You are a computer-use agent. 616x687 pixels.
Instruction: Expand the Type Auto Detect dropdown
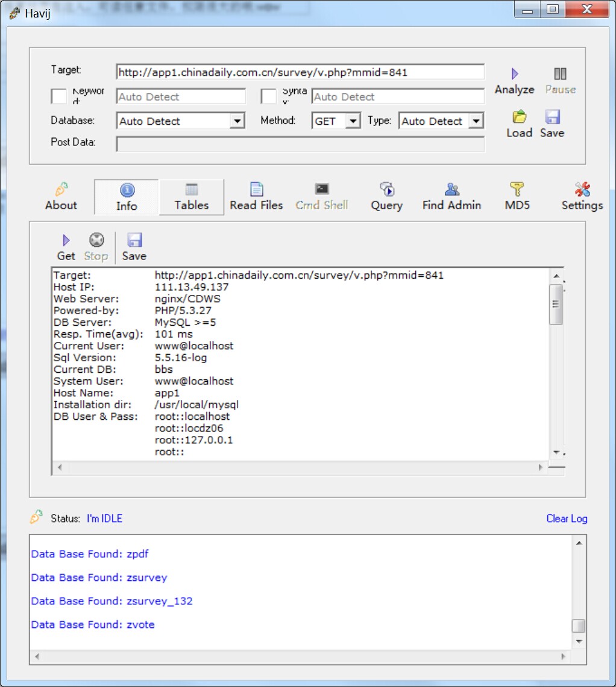476,121
